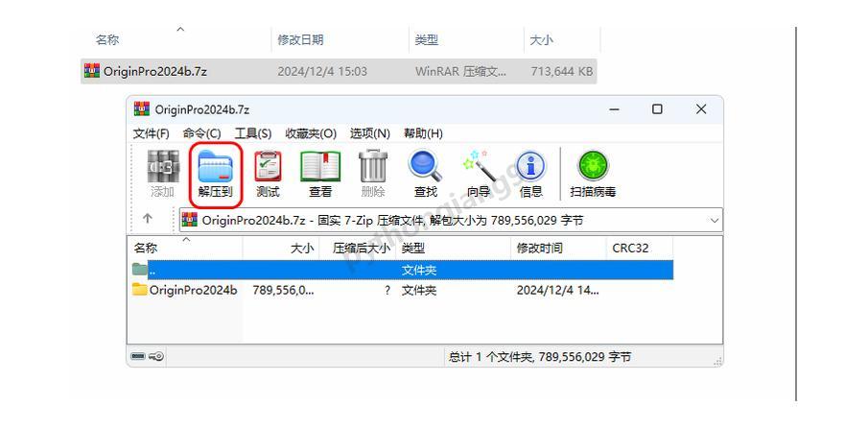Sort archive list by Name (名称) column
This screenshot has height=428, width=868.
tap(185, 248)
